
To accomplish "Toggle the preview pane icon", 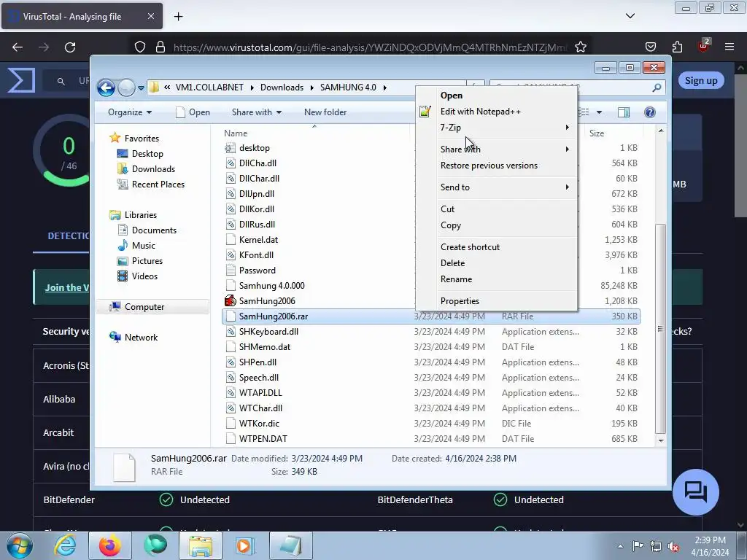I will tap(624, 112).
